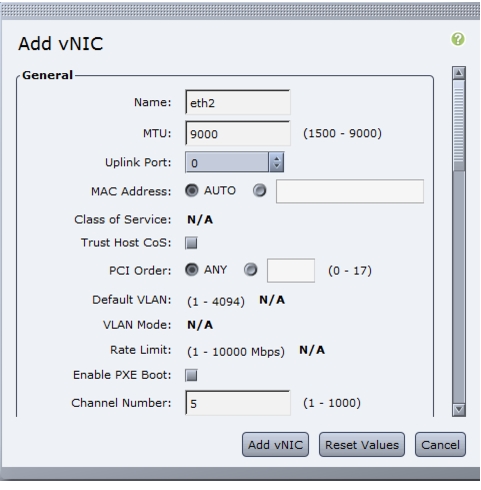The width and height of the screenshot is (481, 490).
Task: Select the AUTO MAC address radio button
Action: pyautogui.click(x=191, y=190)
